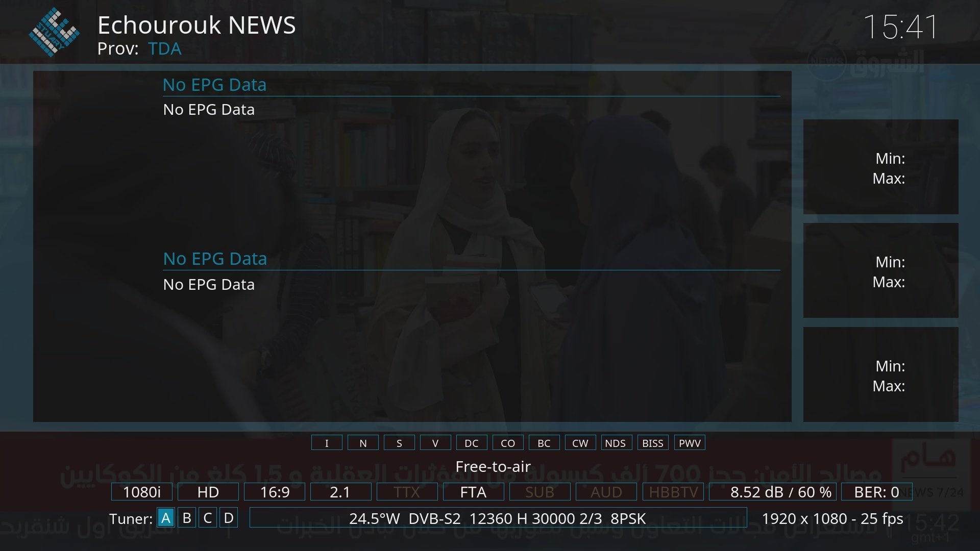Click the TTX teletext indicator
Viewport: 980px width, 551px height.
tap(407, 492)
